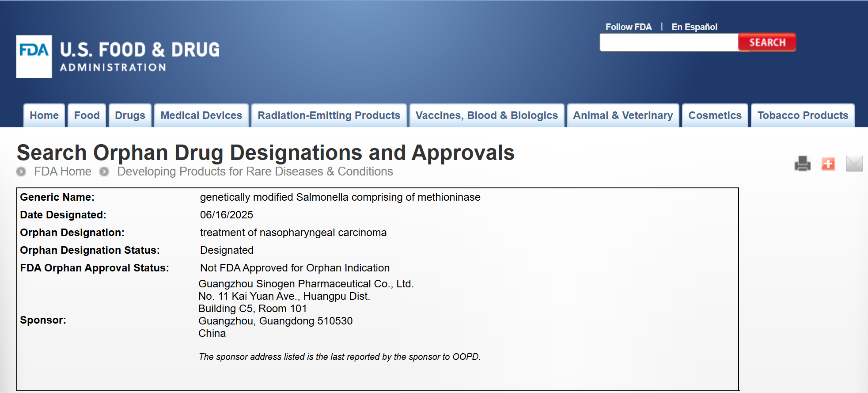Click the red plus share icon
The width and height of the screenshot is (868, 393).
pos(828,164)
